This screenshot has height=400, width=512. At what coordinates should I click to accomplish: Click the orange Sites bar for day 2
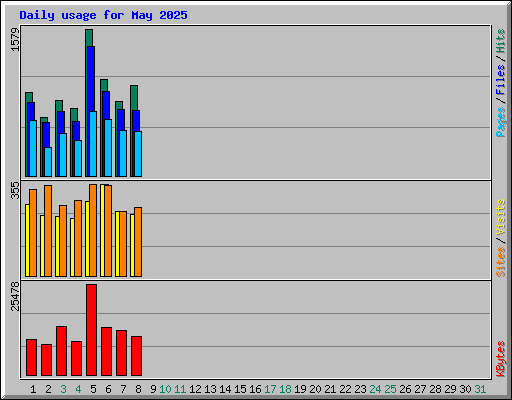click(48, 231)
